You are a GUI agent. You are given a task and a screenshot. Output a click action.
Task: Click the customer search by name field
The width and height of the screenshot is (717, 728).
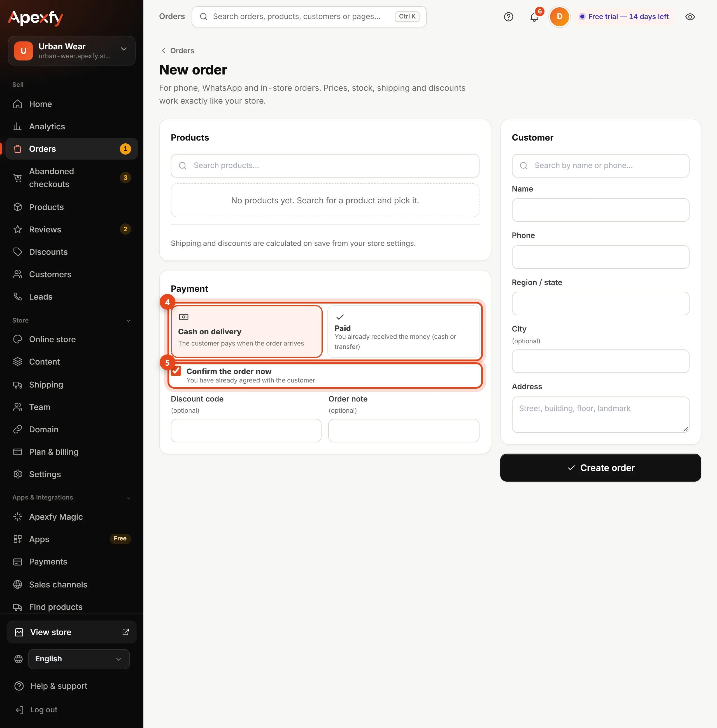(600, 166)
